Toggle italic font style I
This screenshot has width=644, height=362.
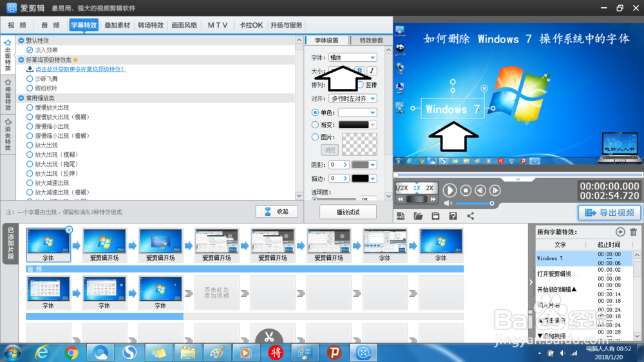click(x=372, y=71)
